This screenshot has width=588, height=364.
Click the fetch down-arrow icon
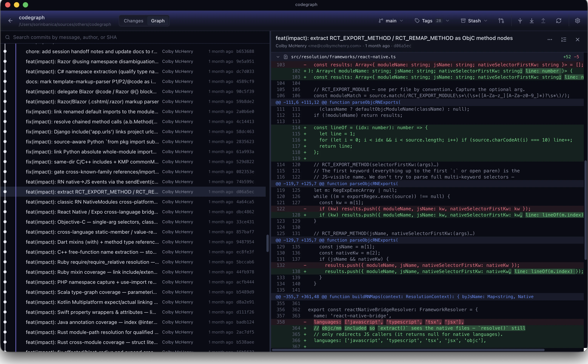520,21
